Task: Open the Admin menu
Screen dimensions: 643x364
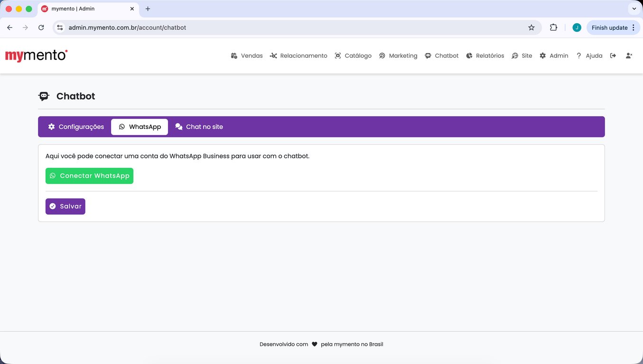Action: coord(554,55)
